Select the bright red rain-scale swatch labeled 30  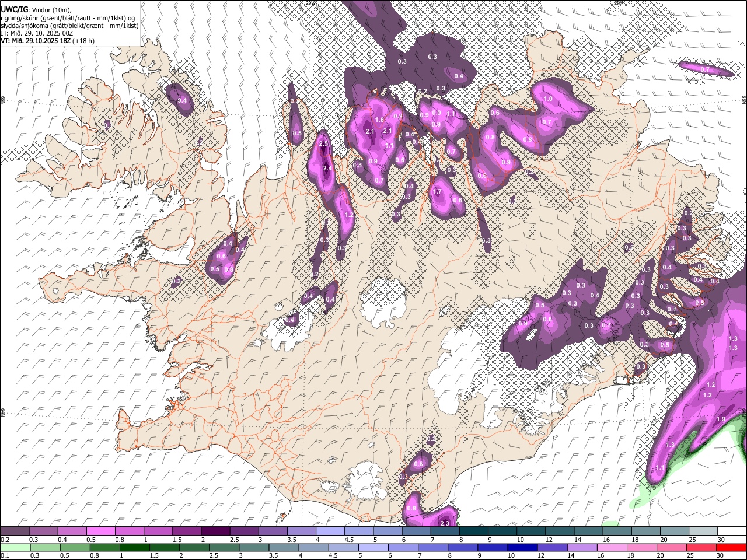pyautogui.click(x=732, y=547)
